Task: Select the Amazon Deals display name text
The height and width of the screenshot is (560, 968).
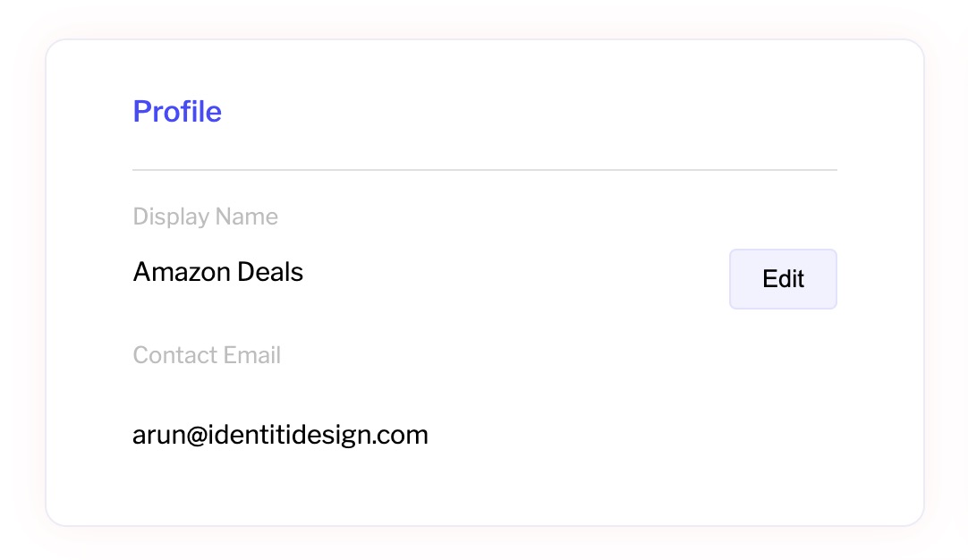Action: pyautogui.click(x=217, y=272)
